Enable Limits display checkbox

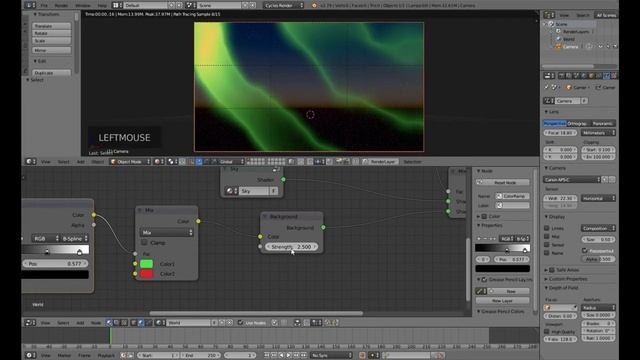click(547, 228)
